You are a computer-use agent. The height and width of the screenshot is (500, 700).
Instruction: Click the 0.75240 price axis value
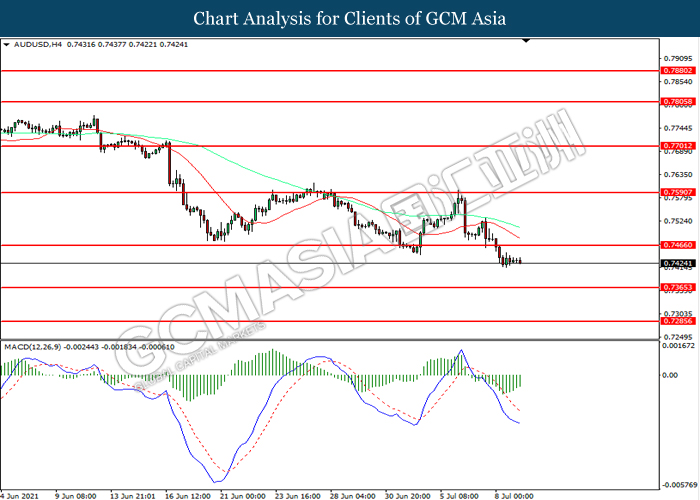pyautogui.click(x=678, y=221)
